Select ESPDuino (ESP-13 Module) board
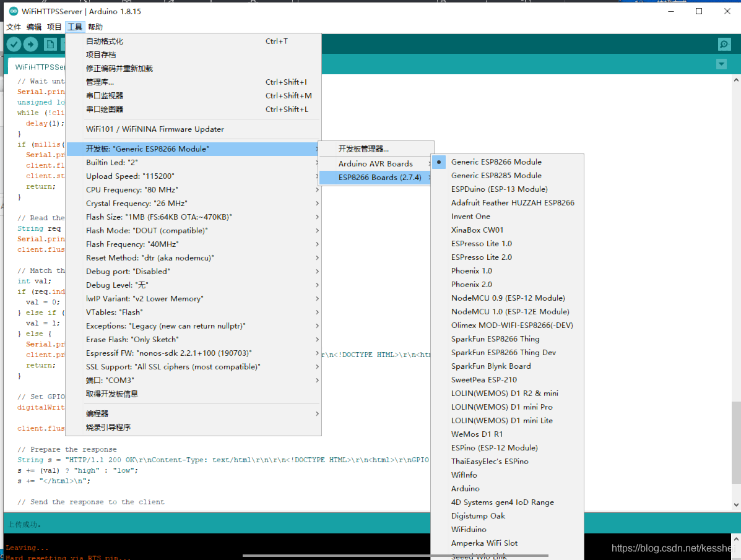Viewport: 741px width, 560px height. [508, 189]
